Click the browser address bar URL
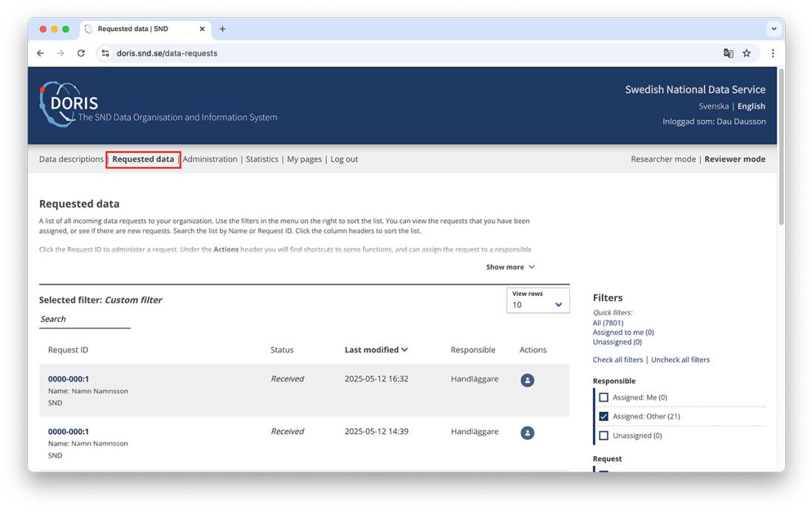812x510 pixels. pos(167,53)
